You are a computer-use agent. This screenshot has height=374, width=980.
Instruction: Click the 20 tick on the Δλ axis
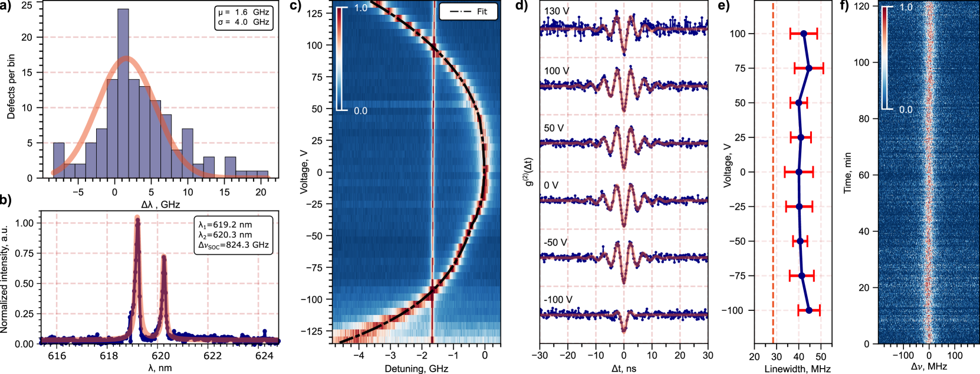tap(261, 192)
